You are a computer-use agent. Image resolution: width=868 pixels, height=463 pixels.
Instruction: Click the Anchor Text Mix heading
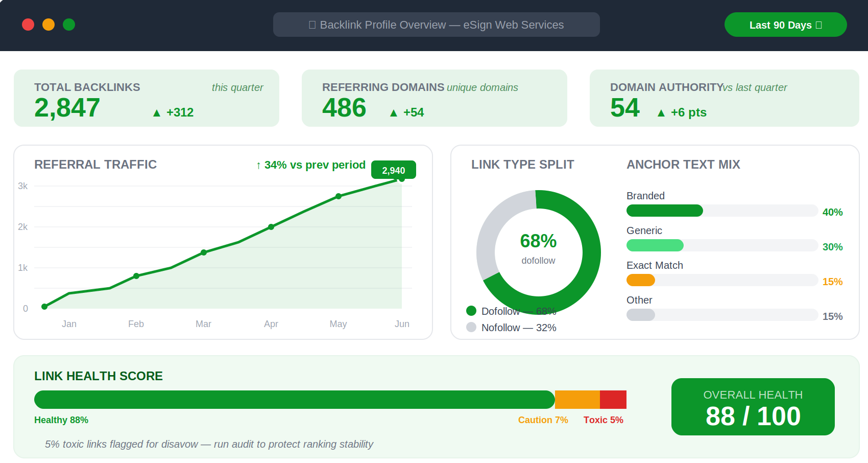pyautogui.click(x=683, y=165)
